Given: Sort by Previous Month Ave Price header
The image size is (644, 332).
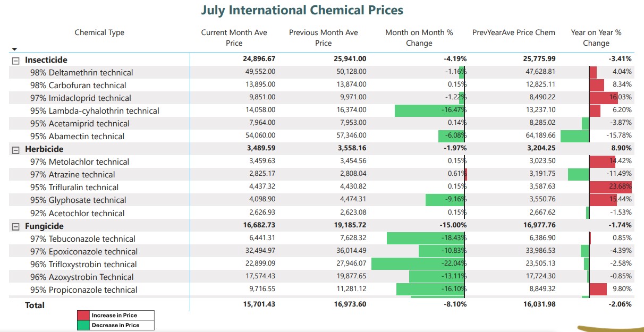Looking at the screenshot, I should (x=323, y=38).
